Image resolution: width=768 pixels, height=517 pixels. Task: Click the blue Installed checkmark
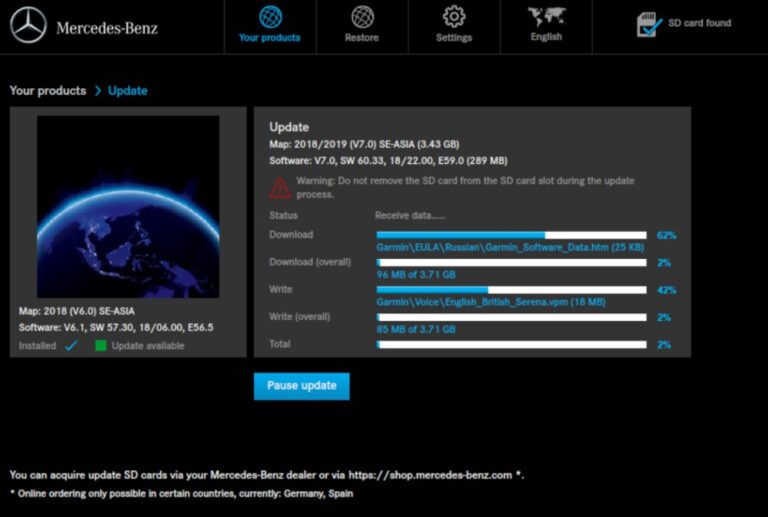[71, 346]
